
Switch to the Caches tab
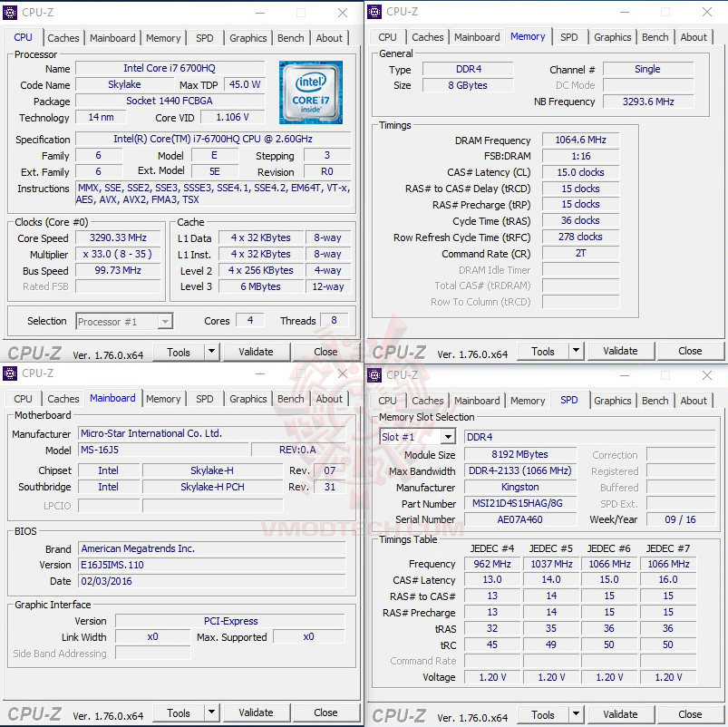[x=63, y=38]
